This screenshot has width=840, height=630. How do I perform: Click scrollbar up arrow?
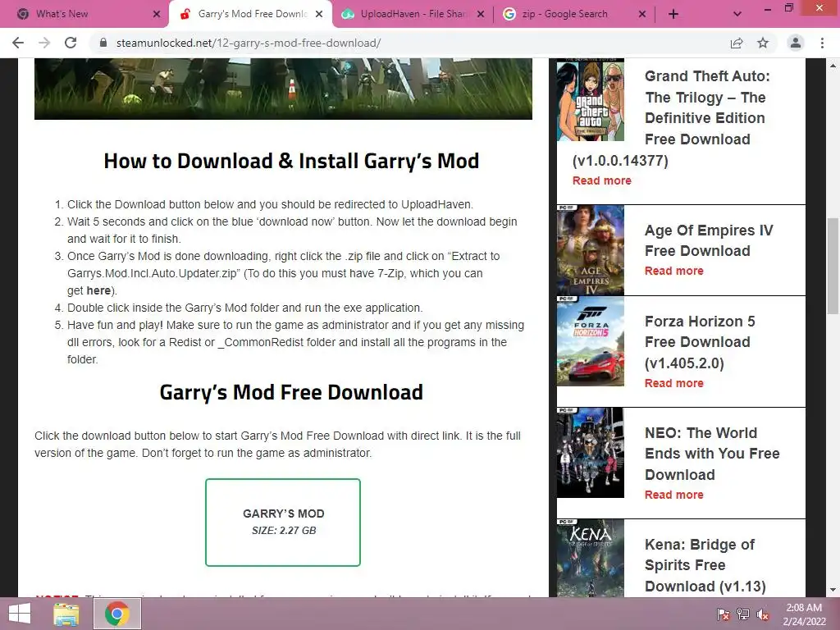(833, 65)
